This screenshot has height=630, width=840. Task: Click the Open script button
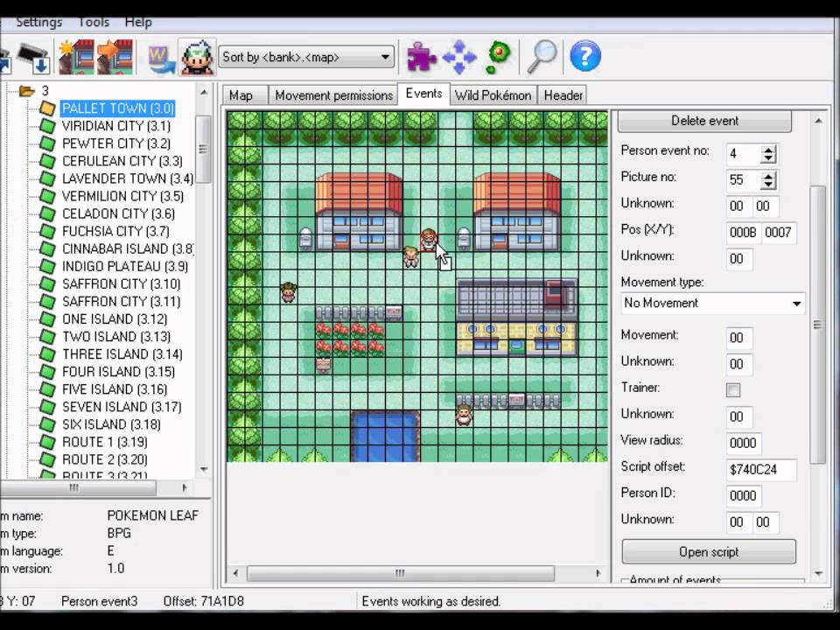click(709, 552)
